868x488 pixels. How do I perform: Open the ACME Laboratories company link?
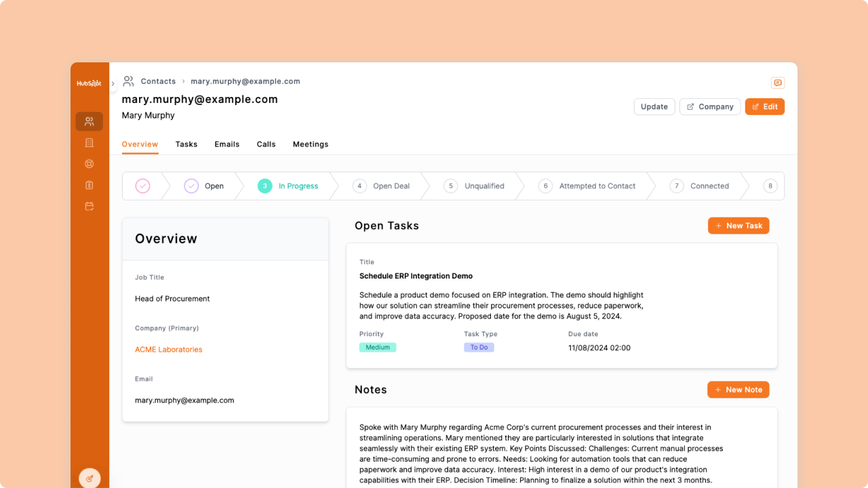coord(168,349)
